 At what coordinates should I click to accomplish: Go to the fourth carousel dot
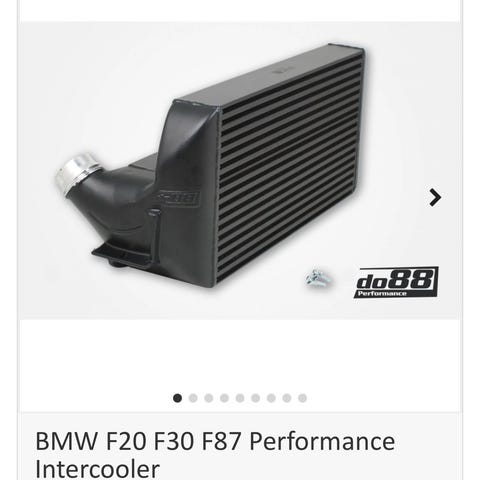(224, 398)
